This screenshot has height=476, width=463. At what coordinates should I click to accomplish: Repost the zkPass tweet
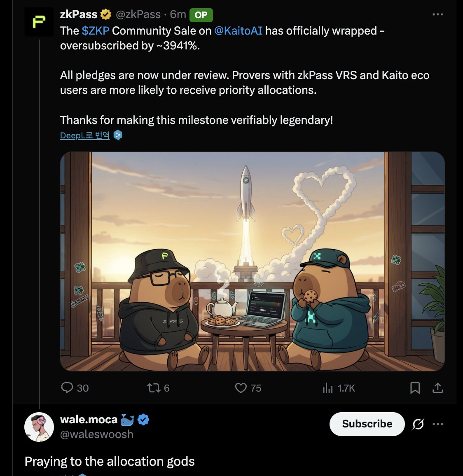click(x=154, y=388)
